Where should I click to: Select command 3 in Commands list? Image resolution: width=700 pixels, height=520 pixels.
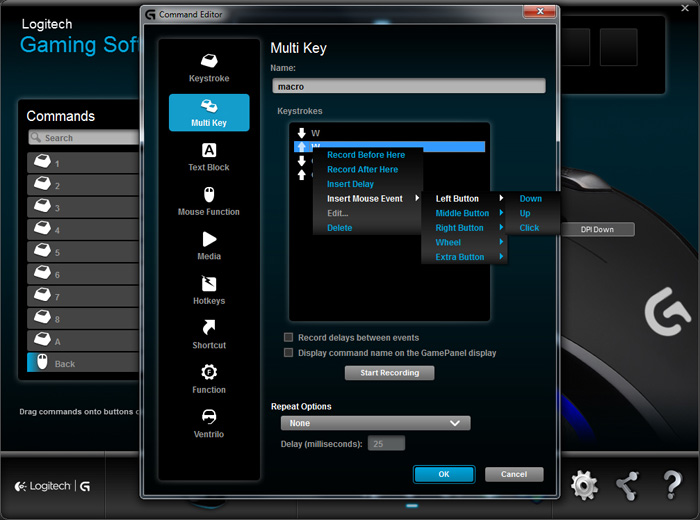click(x=83, y=207)
